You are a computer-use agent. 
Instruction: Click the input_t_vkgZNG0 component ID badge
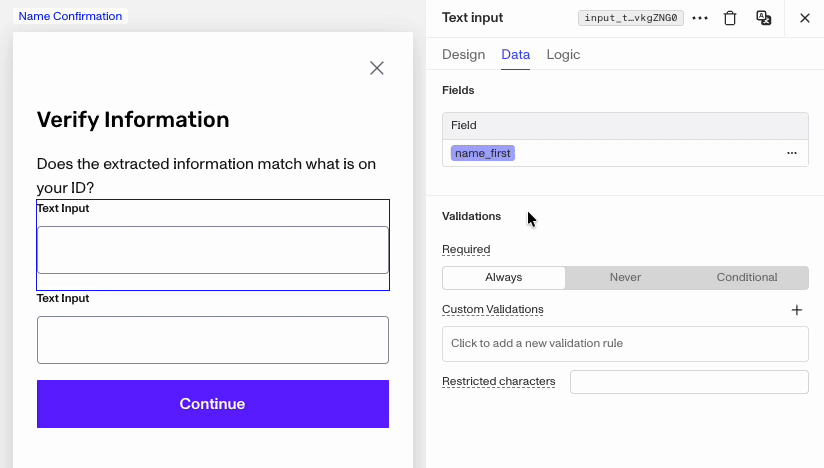[x=631, y=18]
